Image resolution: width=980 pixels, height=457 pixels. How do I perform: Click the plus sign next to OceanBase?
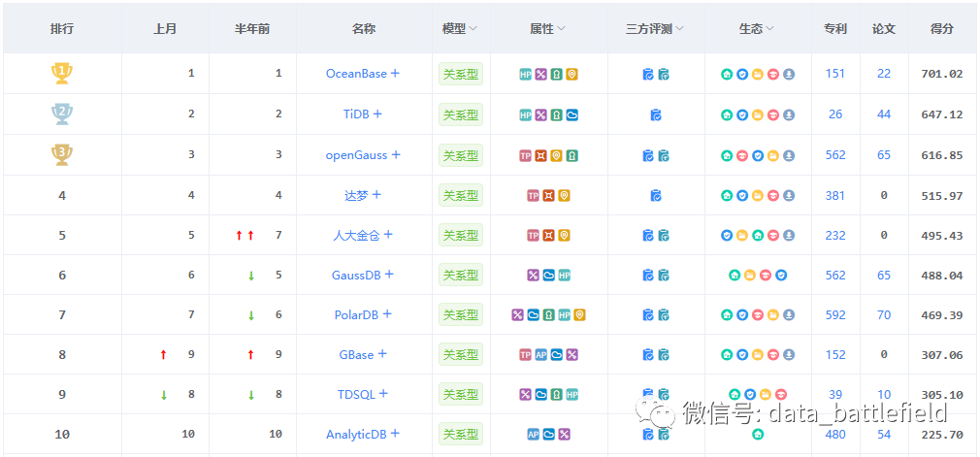(395, 73)
